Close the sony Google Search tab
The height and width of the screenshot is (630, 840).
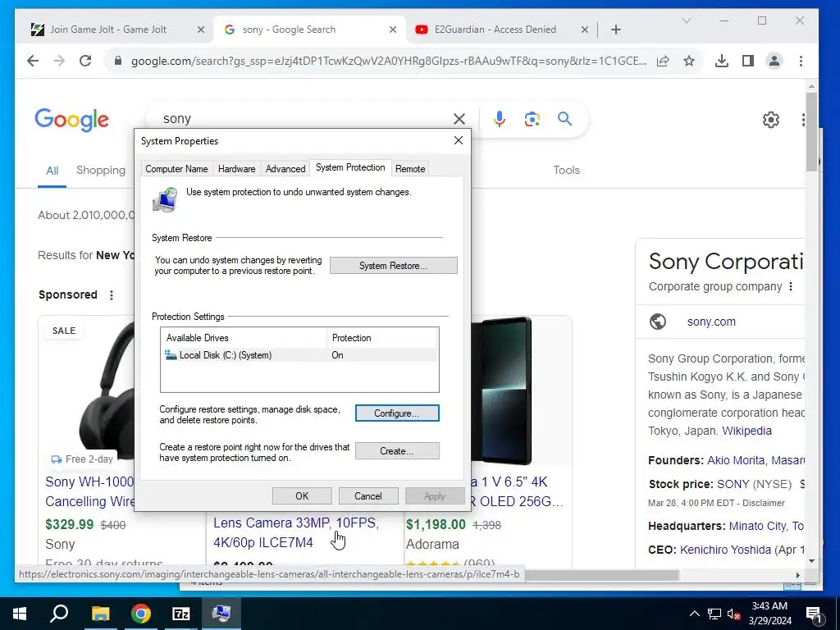pyautogui.click(x=393, y=30)
